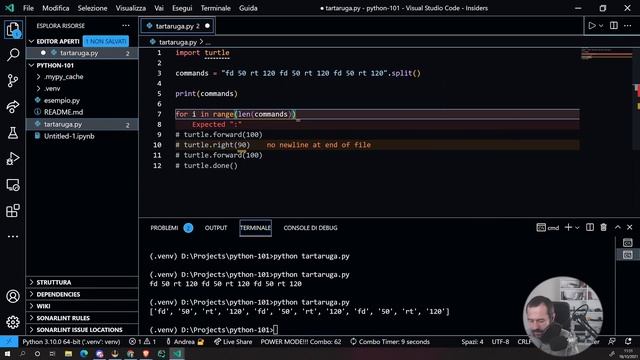The image size is (640, 360).
Task: Open the File menu
Action: [x=28, y=8]
